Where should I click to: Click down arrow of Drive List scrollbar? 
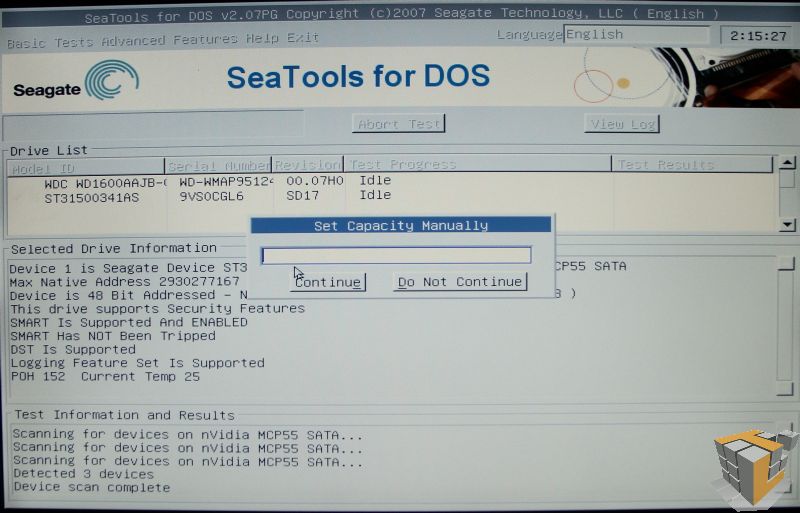[787, 225]
